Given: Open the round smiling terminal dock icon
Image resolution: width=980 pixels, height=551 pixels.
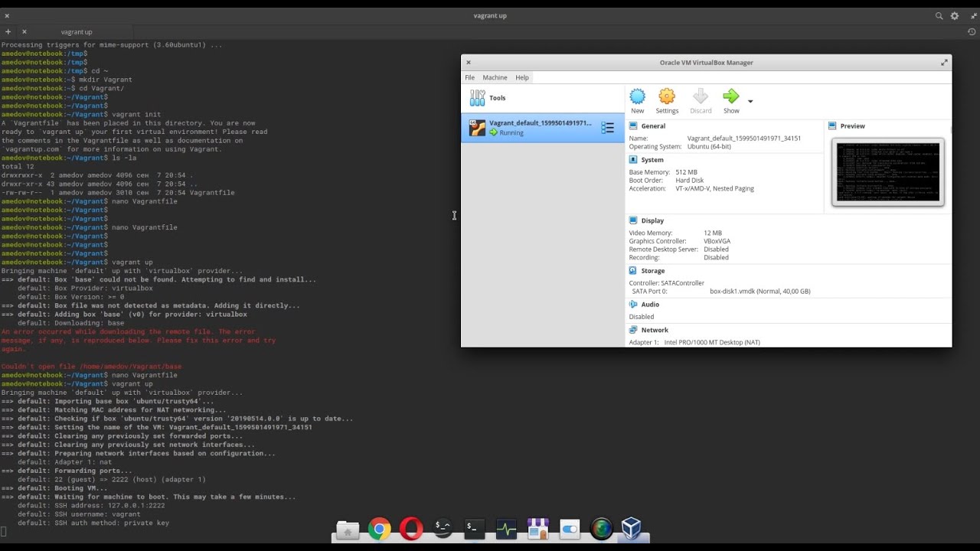Looking at the screenshot, I should [x=443, y=527].
